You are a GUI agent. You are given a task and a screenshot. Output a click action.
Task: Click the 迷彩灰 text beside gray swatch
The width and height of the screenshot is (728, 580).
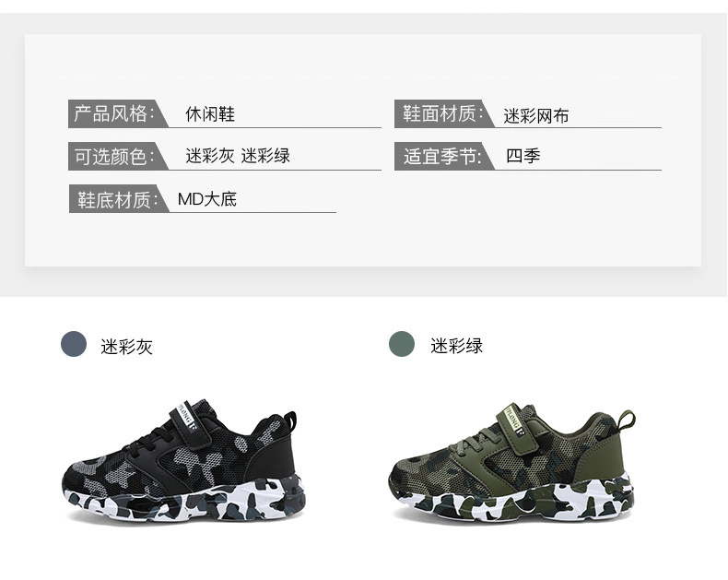(x=127, y=347)
